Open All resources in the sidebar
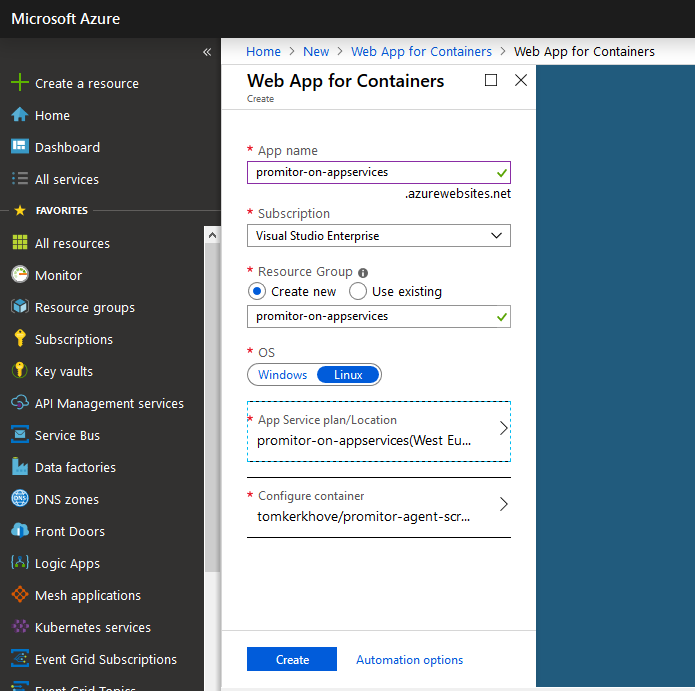Viewport: 695px width, 691px height. (72, 243)
